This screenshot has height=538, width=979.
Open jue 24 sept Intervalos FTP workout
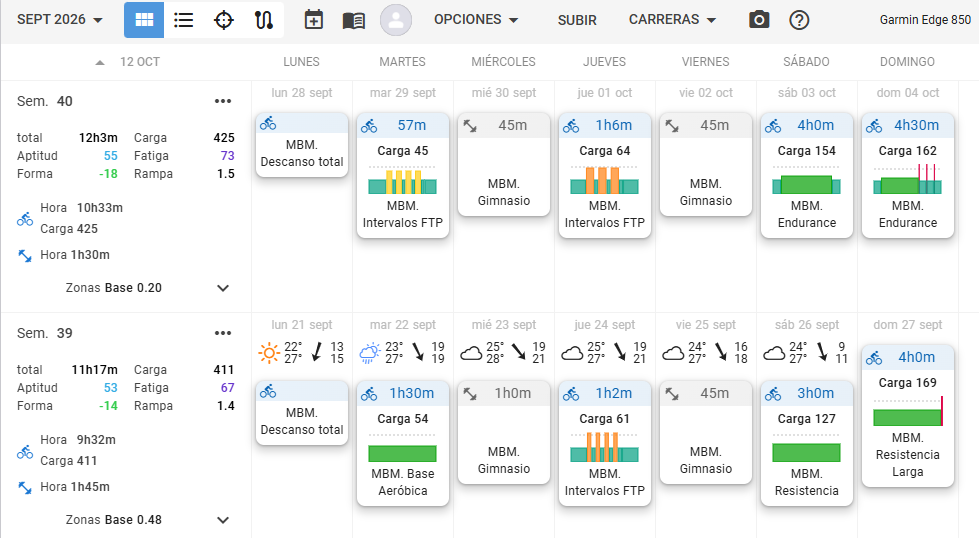[x=604, y=443]
